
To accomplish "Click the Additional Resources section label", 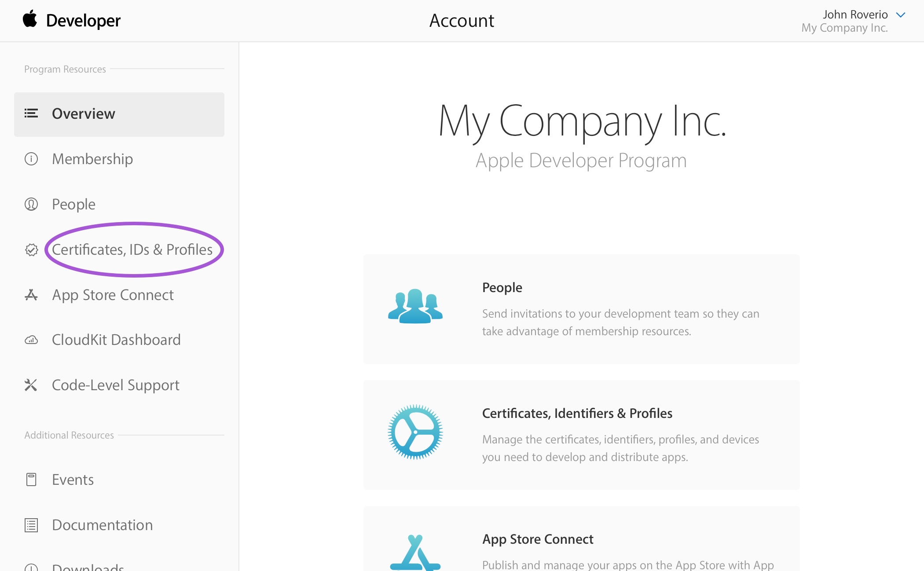I will [69, 435].
